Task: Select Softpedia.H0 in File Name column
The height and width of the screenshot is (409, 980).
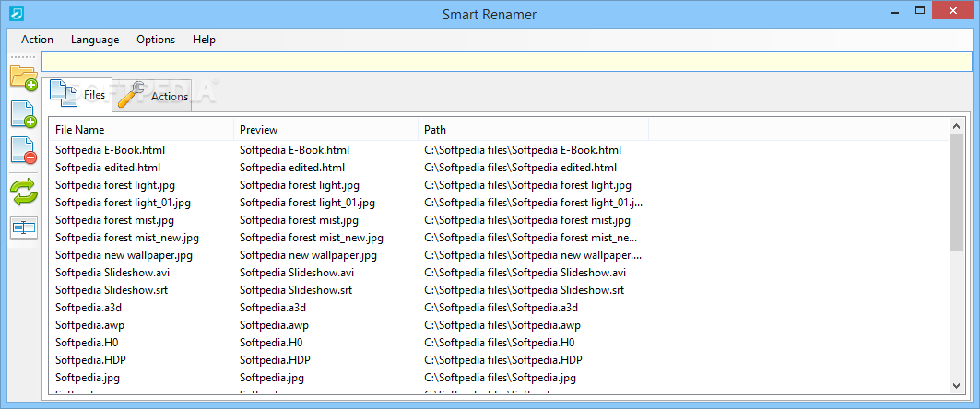Action: 87,342
